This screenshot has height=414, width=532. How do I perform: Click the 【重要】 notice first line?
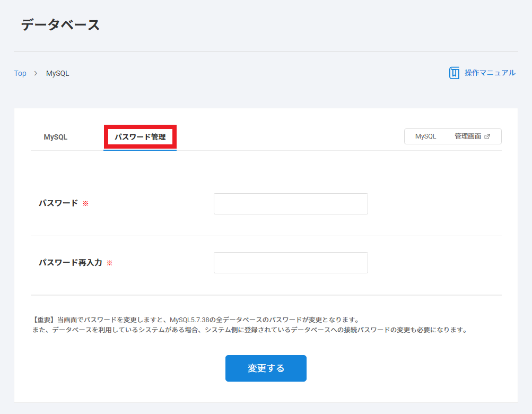(196, 320)
